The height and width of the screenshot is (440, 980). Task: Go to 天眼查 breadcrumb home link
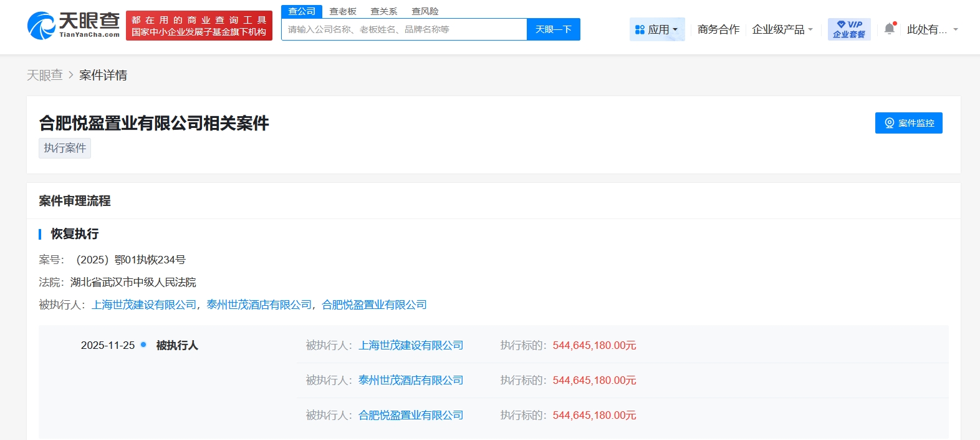[x=45, y=75]
